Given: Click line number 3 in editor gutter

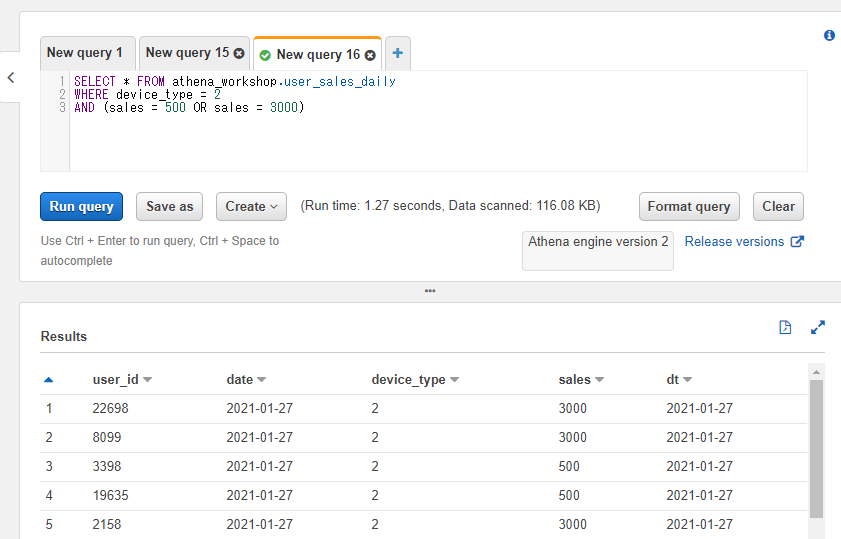Looking at the screenshot, I should point(62,107).
